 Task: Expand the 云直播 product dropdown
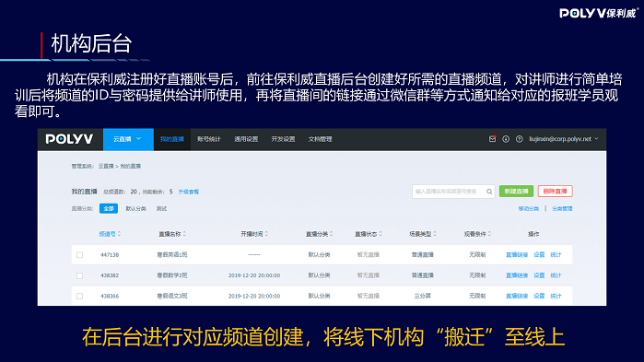pyautogui.click(x=128, y=139)
